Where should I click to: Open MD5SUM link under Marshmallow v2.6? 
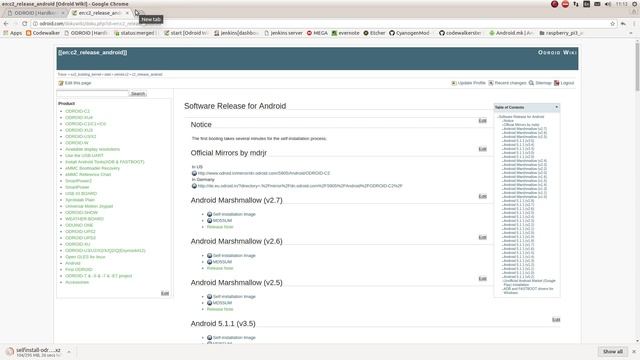point(222,262)
